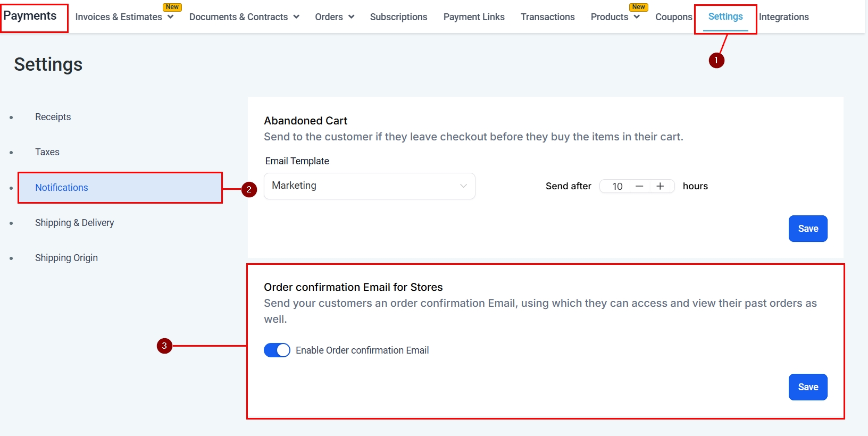Open Receipts settings in sidebar
This screenshot has width=868, height=436.
[x=53, y=117]
